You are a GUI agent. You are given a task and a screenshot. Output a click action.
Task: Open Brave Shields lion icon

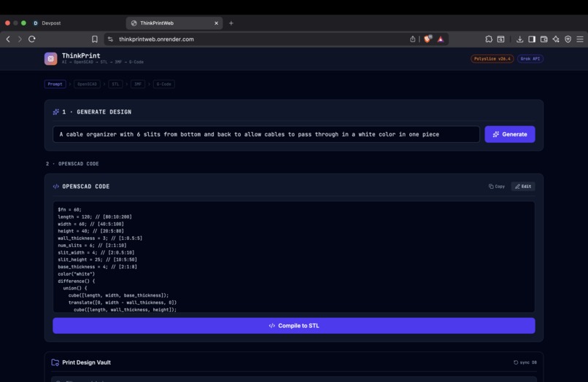428,39
